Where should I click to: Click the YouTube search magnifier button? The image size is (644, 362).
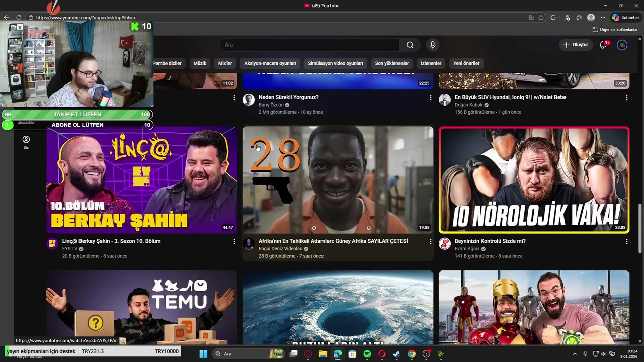click(410, 45)
